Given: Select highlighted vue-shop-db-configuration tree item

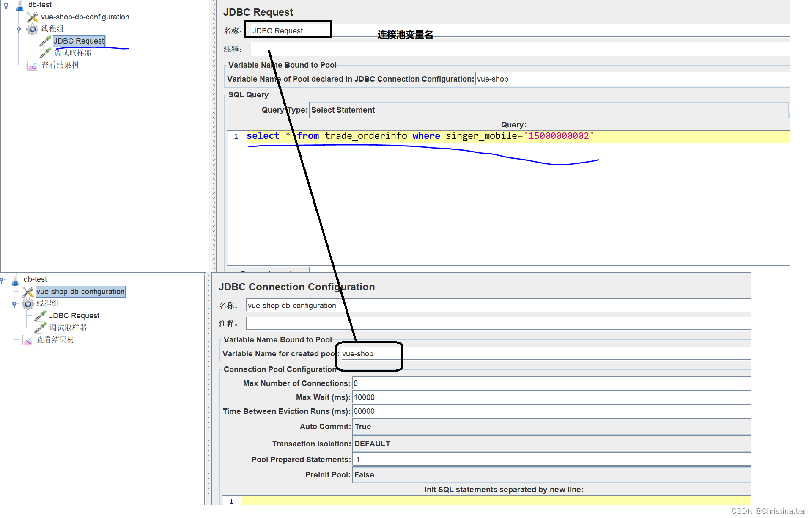Looking at the screenshot, I should click(80, 292).
